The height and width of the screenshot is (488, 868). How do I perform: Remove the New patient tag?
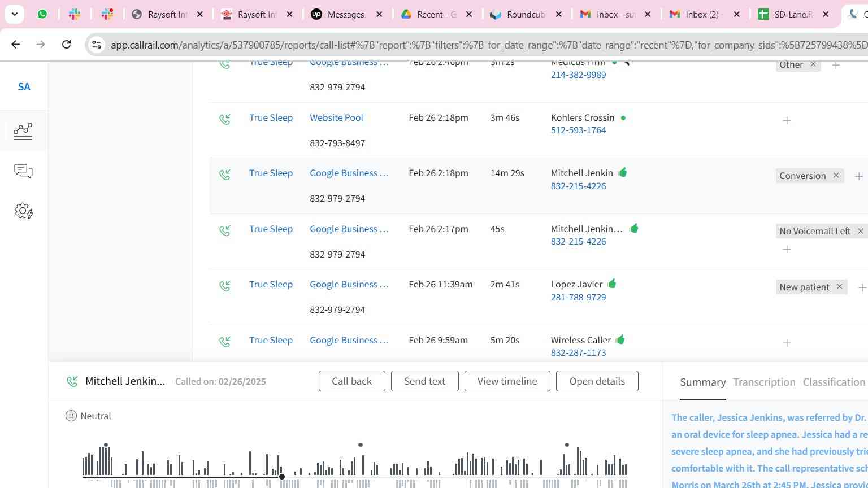point(839,286)
